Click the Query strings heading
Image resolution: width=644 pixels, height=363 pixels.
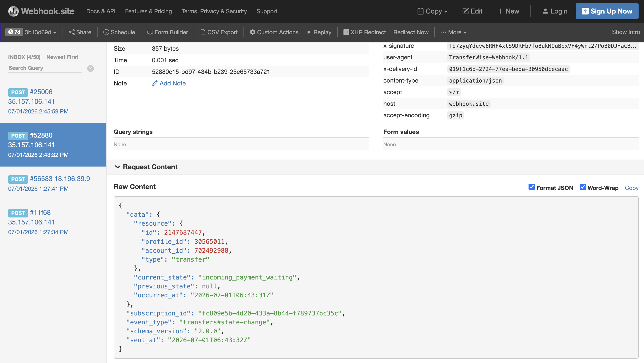click(133, 132)
